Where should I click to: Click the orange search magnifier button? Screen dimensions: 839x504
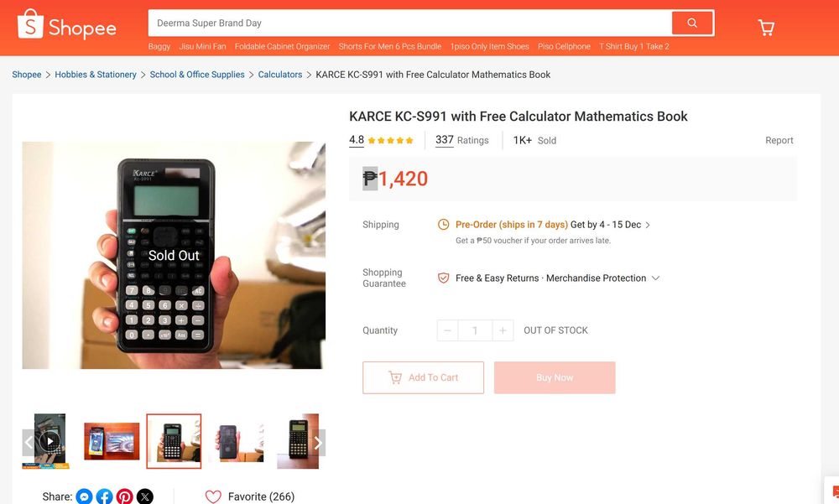tap(692, 23)
